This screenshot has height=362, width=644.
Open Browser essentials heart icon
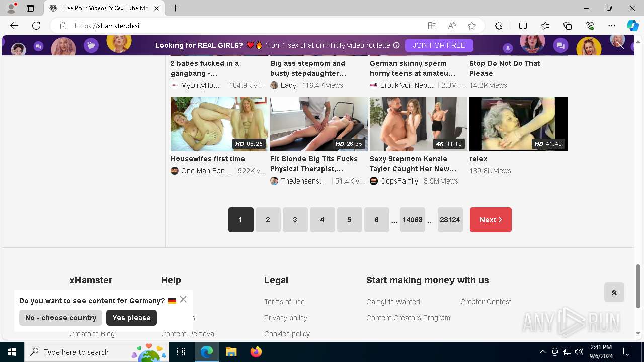click(x=590, y=26)
